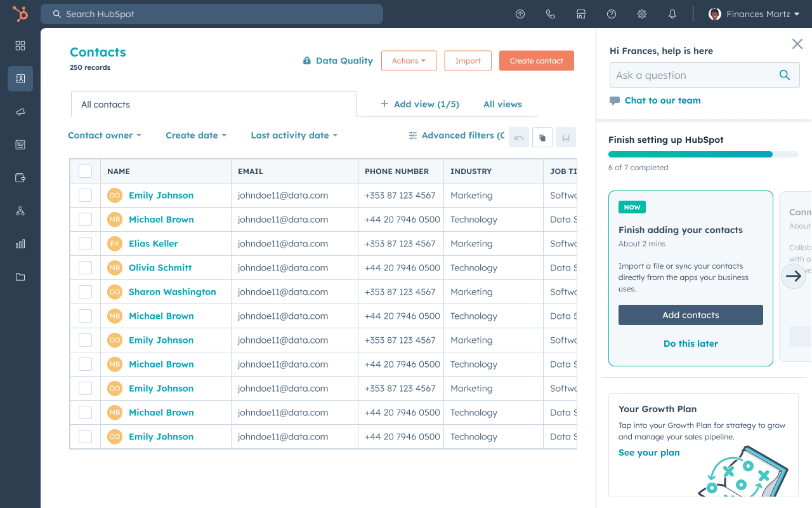This screenshot has height=508, width=812.
Task: Open the notifications bell icon
Action: tap(672, 14)
